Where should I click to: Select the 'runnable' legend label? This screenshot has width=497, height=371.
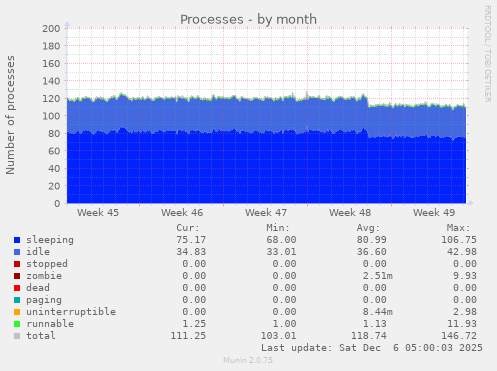[50, 324]
